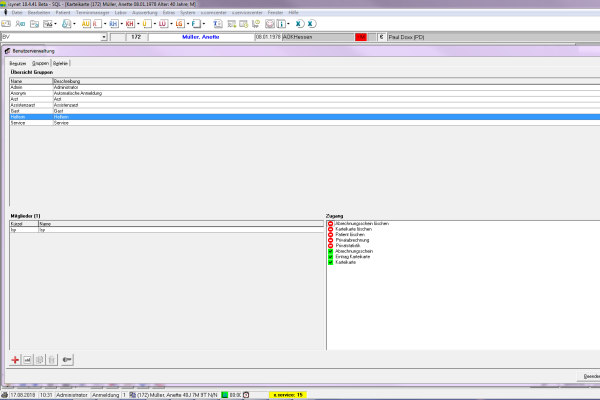Click the Beschreibung column header
600x400 pixels.
(326, 81)
